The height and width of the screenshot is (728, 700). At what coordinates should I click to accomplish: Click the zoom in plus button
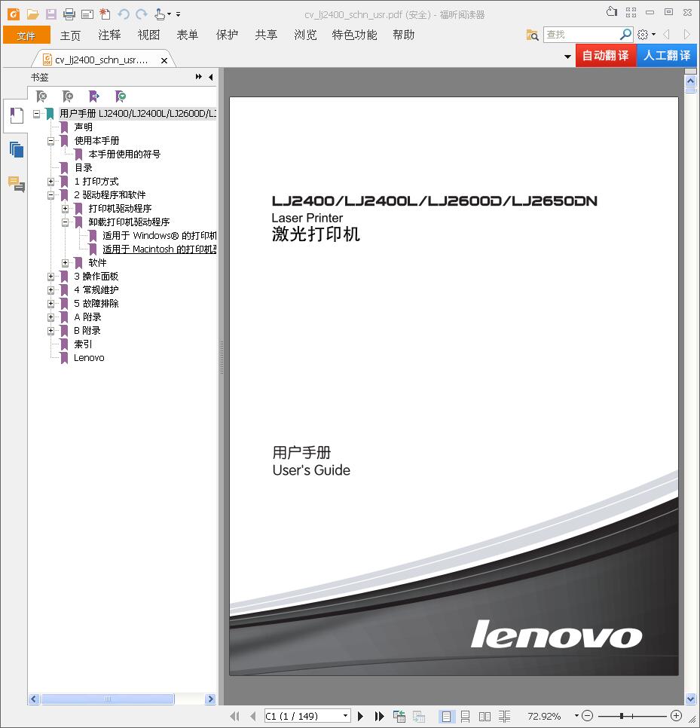[677, 716]
